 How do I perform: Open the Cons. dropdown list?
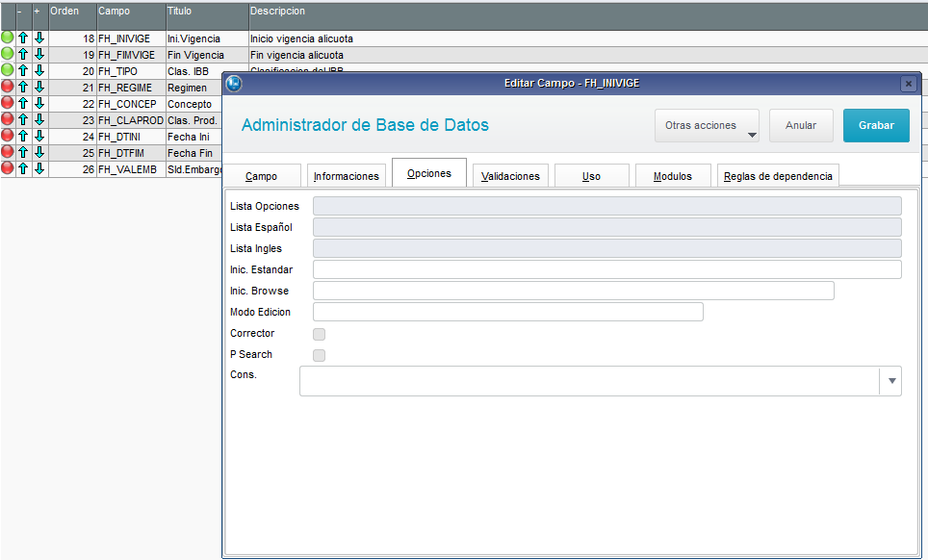(x=891, y=381)
